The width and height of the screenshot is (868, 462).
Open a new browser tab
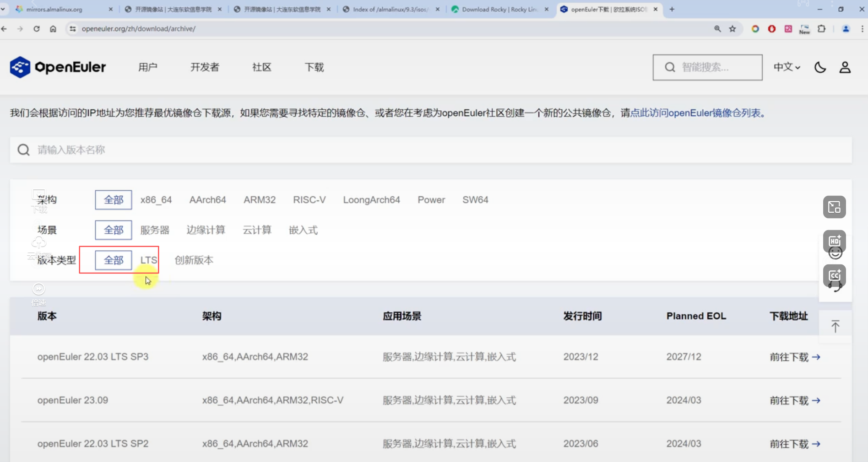(672, 9)
